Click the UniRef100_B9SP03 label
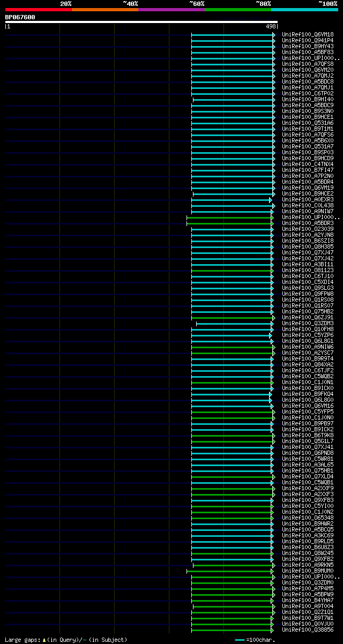This screenshot has width=343, height=644. tap(308, 152)
